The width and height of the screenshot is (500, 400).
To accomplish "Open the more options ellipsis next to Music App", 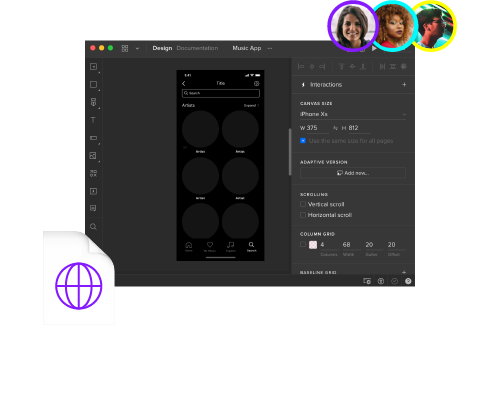I will point(270,48).
